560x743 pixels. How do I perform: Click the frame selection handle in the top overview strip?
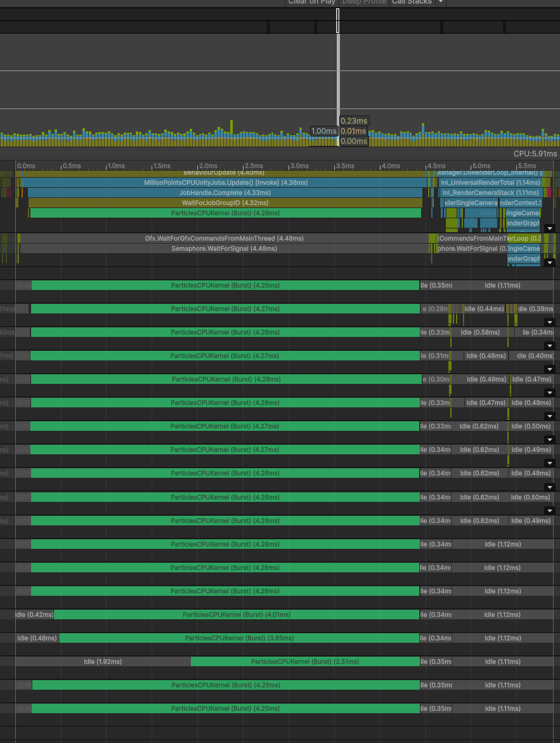(x=338, y=21)
